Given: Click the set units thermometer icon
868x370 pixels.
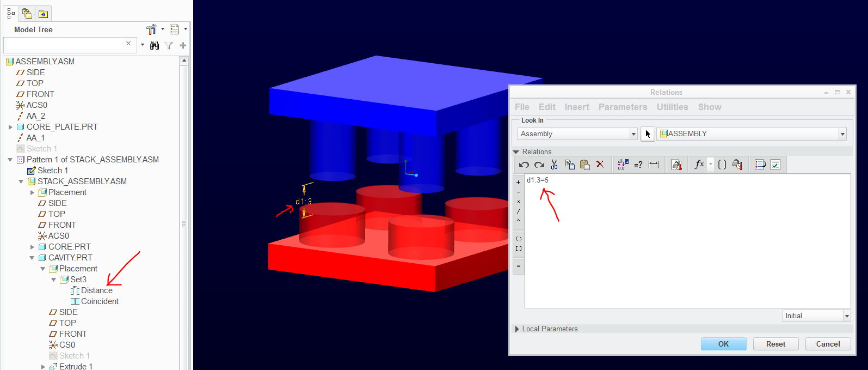Looking at the screenshot, I should pos(676,165).
